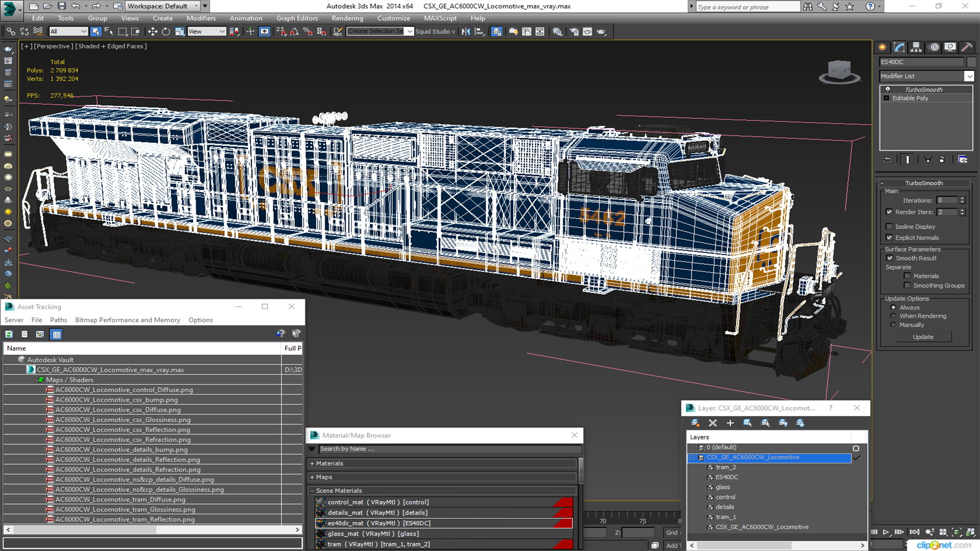Viewport: 980px width, 551px height.
Task: Click the Mirror tool icon
Action: pyautogui.click(x=465, y=32)
